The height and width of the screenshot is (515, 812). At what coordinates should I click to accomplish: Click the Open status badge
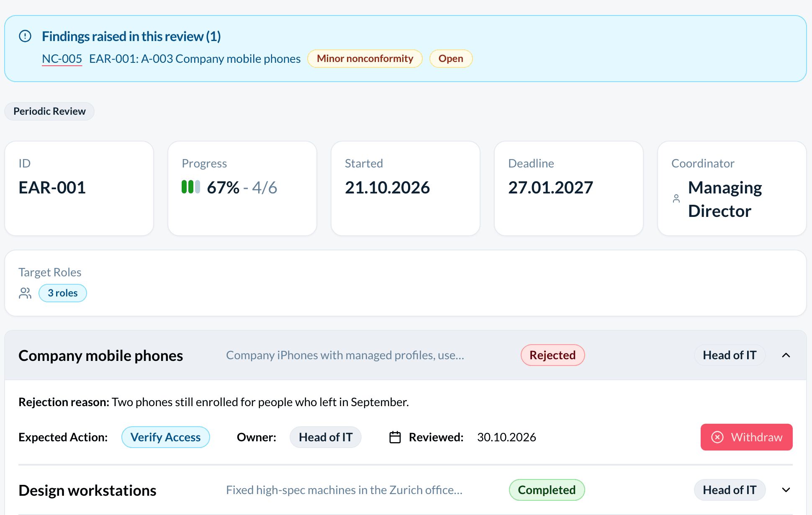pyautogui.click(x=451, y=59)
